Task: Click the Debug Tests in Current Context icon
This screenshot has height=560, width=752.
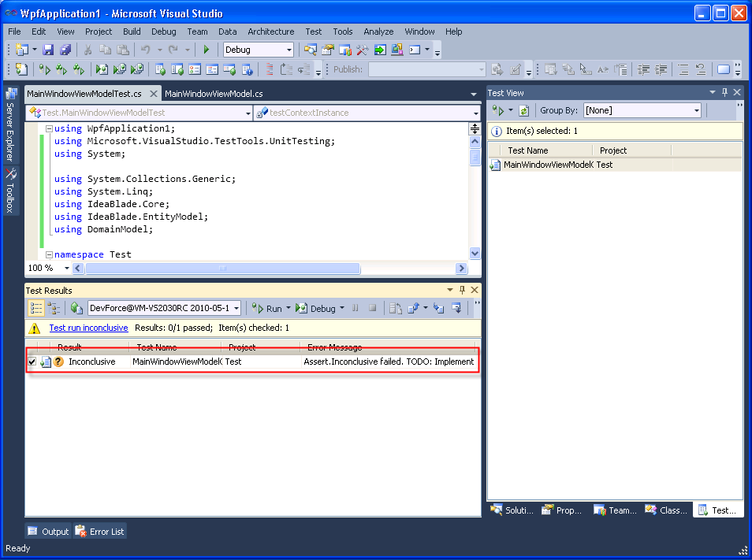Action: (102, 69)
